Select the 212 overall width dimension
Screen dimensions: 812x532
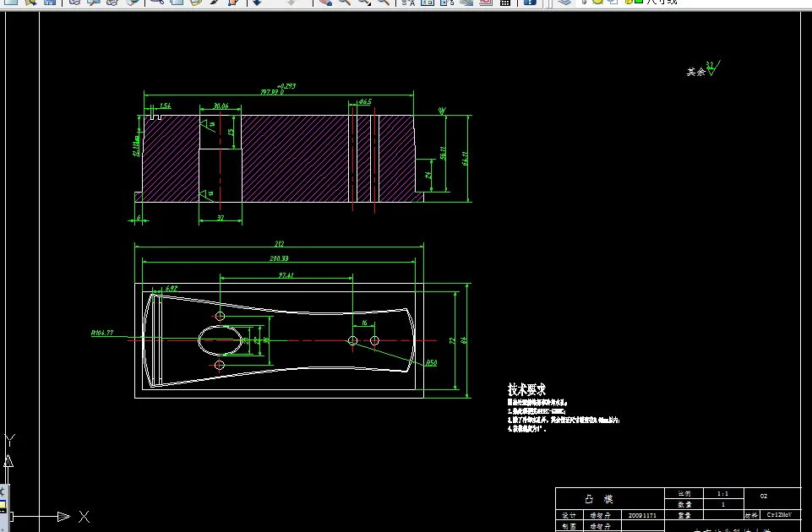(x=279, y=243)
